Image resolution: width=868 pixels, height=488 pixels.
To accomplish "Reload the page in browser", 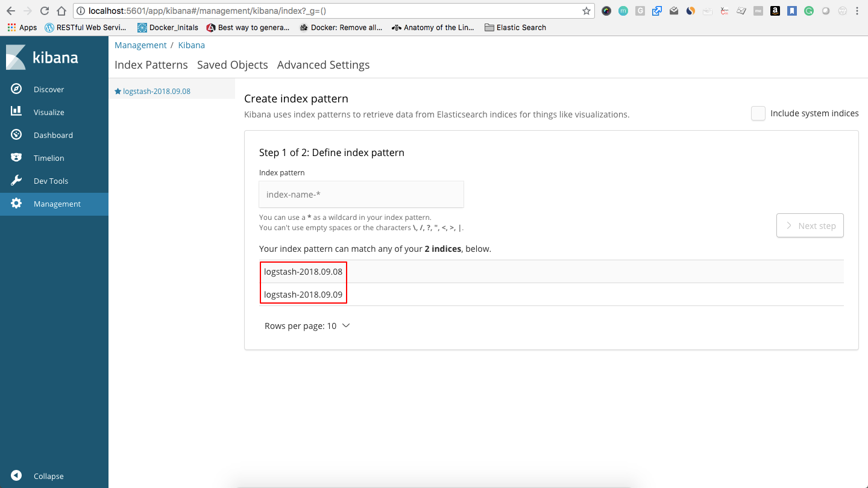I will (45, 11).
